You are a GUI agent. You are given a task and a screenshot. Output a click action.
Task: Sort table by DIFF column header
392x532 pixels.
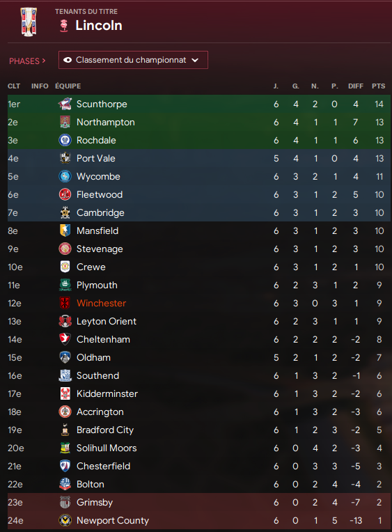tap(356, 86)
